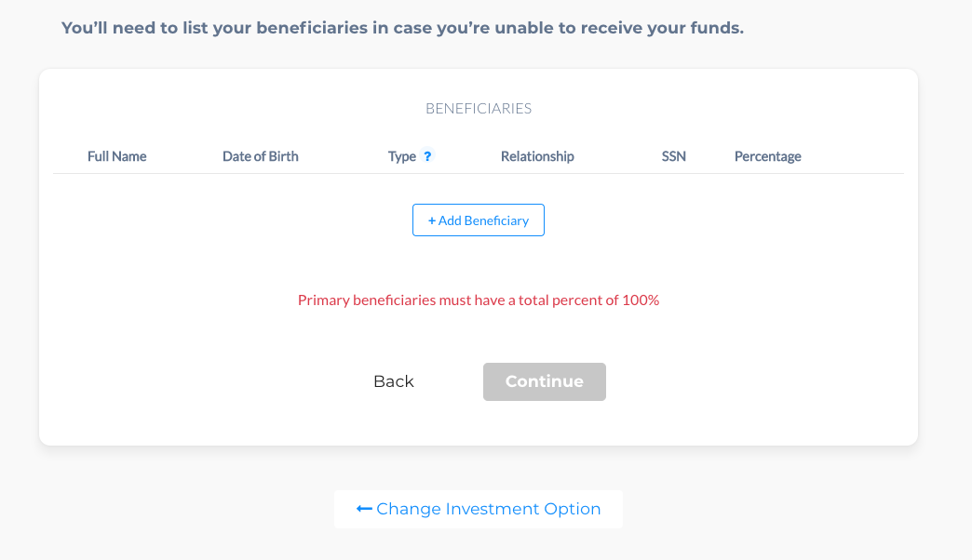Select the Percentage column header
This screenshot has height=560, width=972.
(767, 156)
